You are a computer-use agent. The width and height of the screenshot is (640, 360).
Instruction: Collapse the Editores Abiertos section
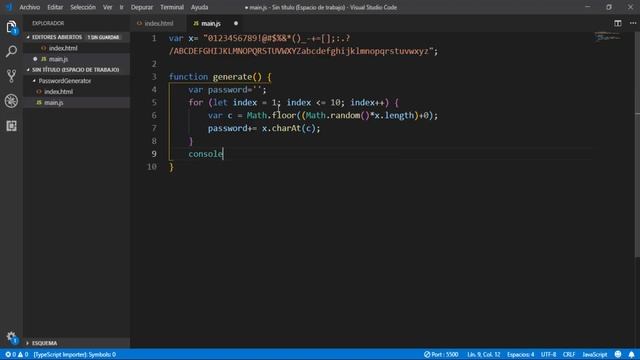57,37
